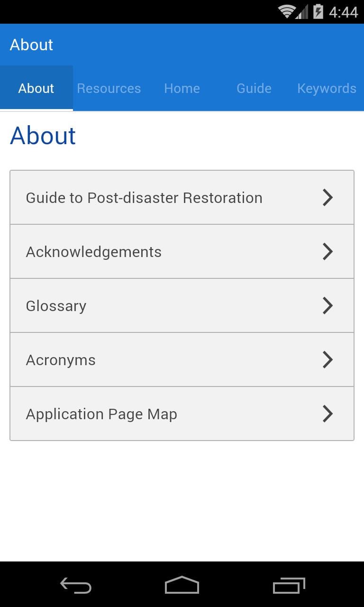The height and width of the screenshot is (607, 364).
Task: Click the Acknowledgements row chevron arrow
Action: [328, 251]
